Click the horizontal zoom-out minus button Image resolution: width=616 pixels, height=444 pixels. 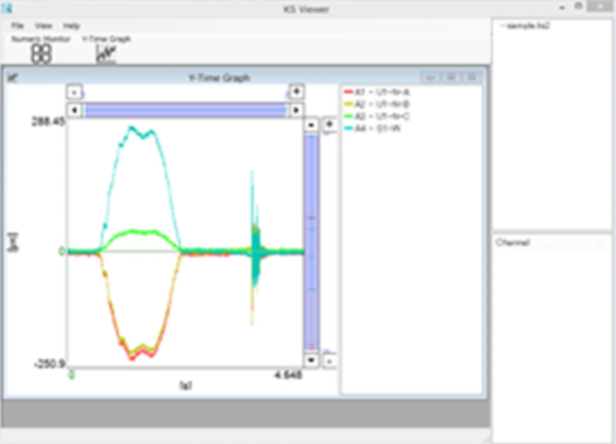point(72,91)
